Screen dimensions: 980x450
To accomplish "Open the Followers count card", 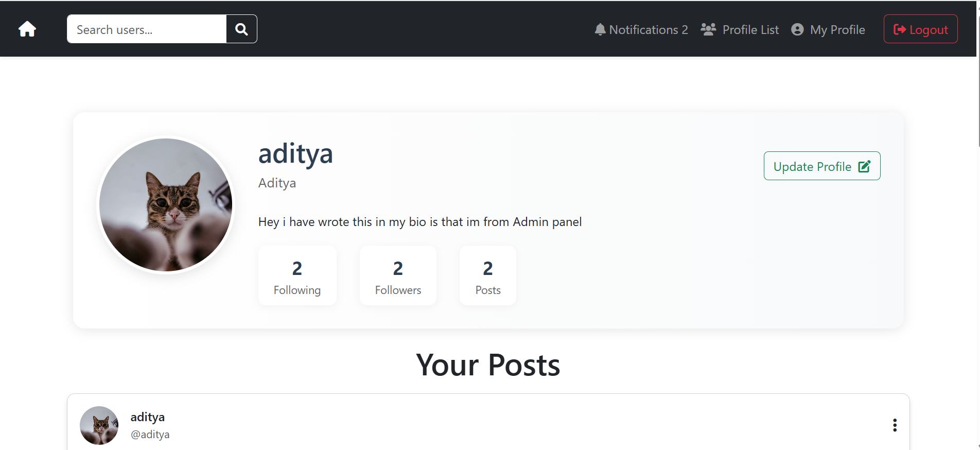I will pyautogui.click(x=398, y=275).
